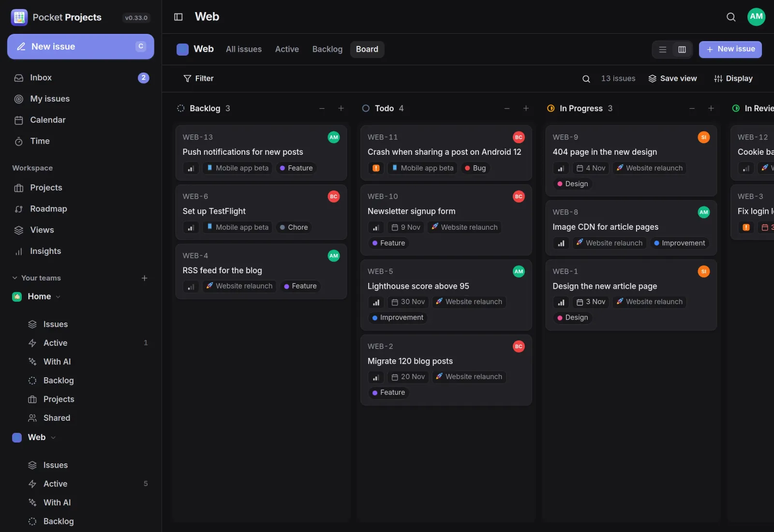Add a new team with plus icon
The width and height of the screenshot is (774, 532).
pos(144,278)
